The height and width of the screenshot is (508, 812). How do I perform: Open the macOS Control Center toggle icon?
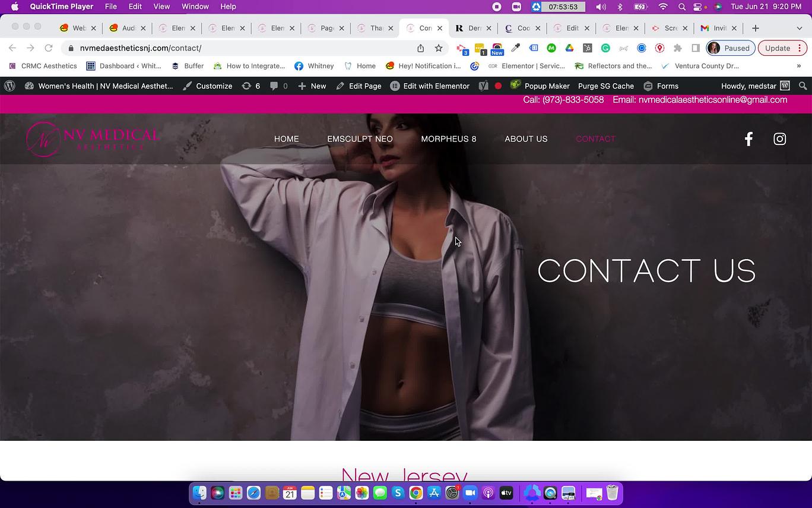(698, 7)
